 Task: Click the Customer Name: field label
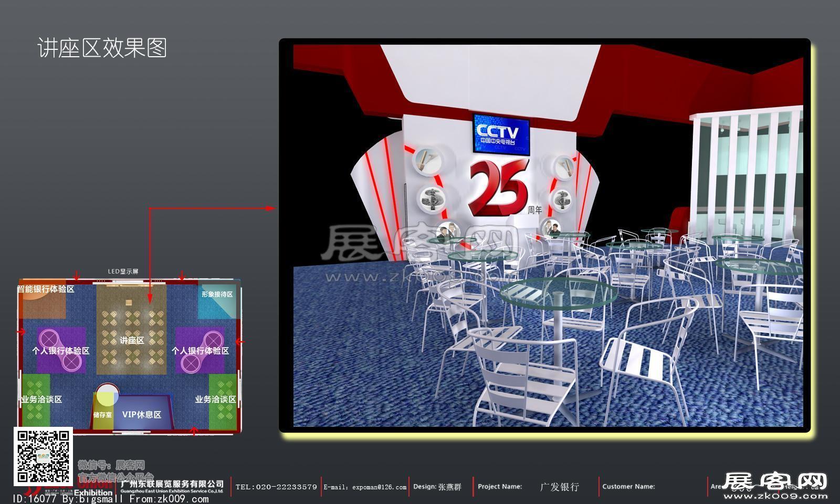[628, 487]
